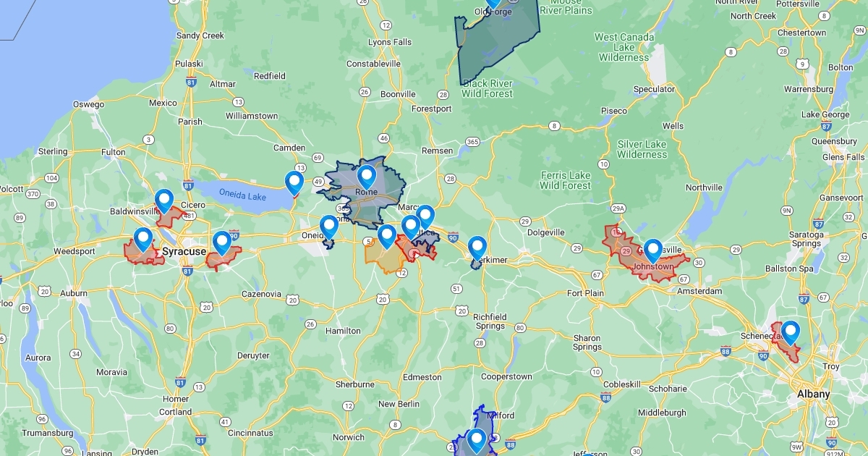Click the I-90 interstate shield near Utica
Viewport: 868px width, 456px height.
[453, 237]
